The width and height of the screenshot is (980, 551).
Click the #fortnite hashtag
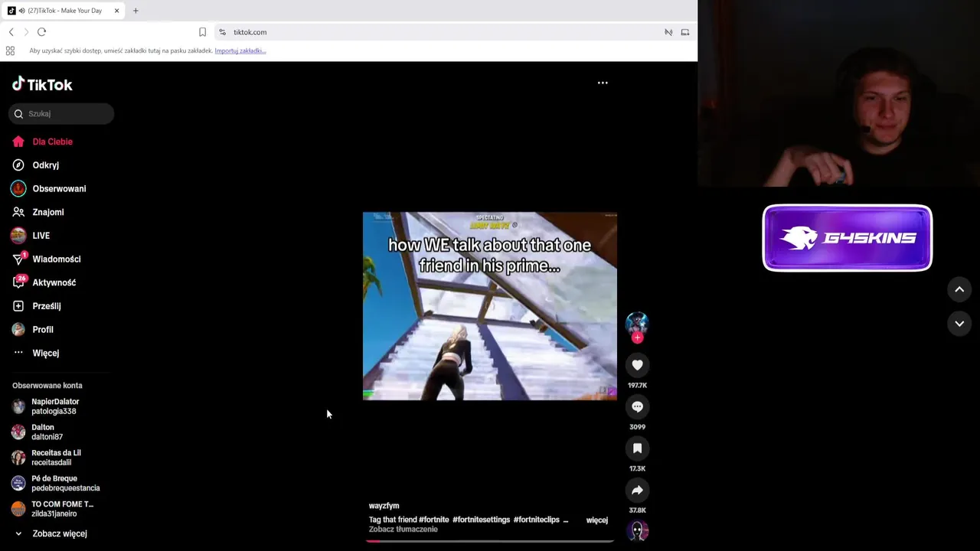(434, 520)
